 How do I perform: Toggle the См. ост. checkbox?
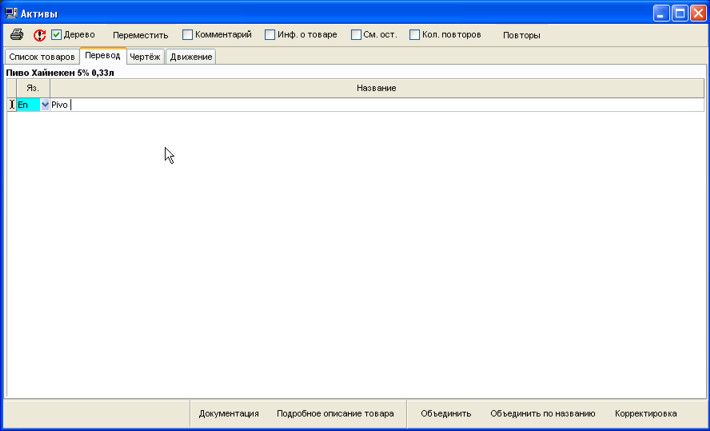coord(357,35)
